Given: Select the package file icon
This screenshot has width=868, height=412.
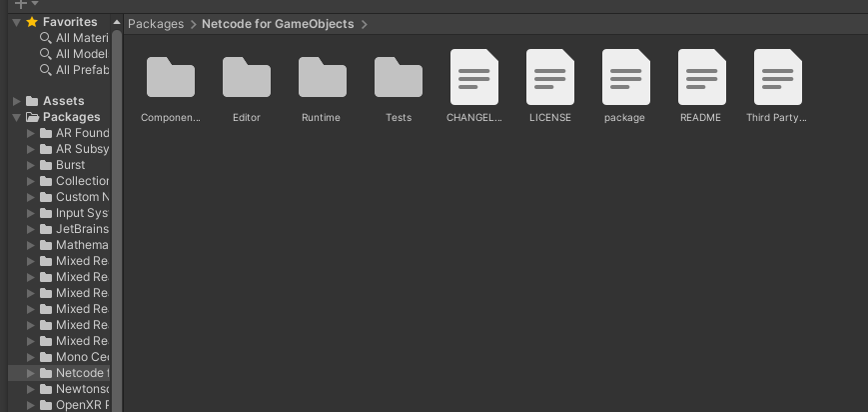Looking at the screenshot, I should [625, 77].
